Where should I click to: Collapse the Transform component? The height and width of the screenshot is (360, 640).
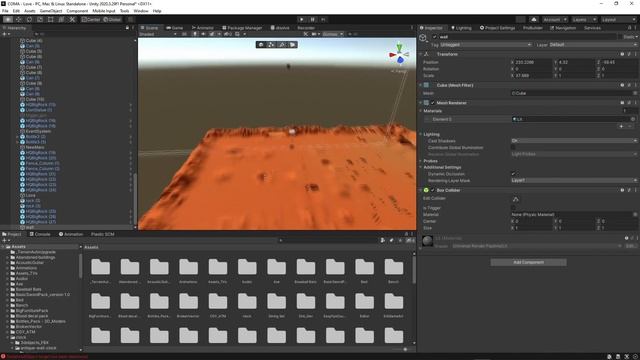420,54
